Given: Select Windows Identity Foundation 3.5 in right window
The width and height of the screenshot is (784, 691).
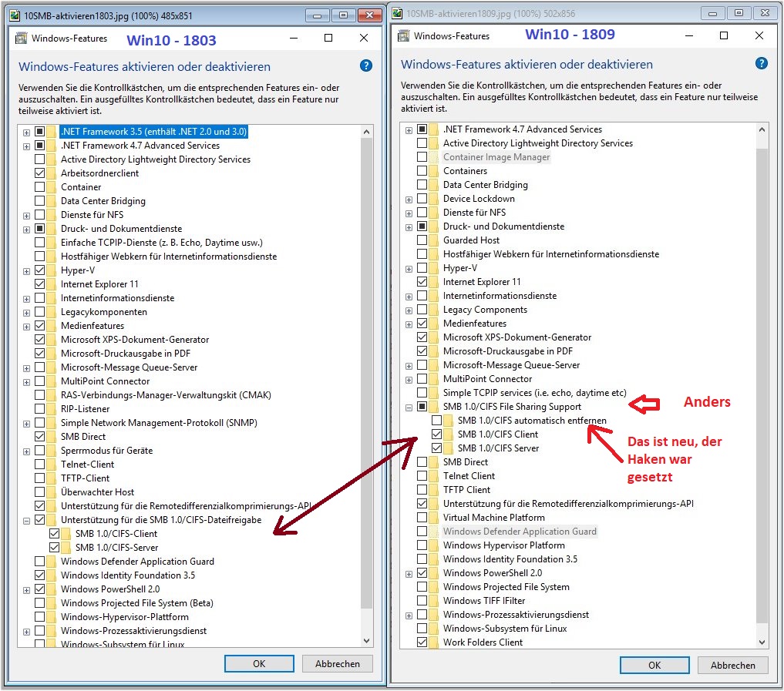Looking at the screenshot, I should (510, 559).
